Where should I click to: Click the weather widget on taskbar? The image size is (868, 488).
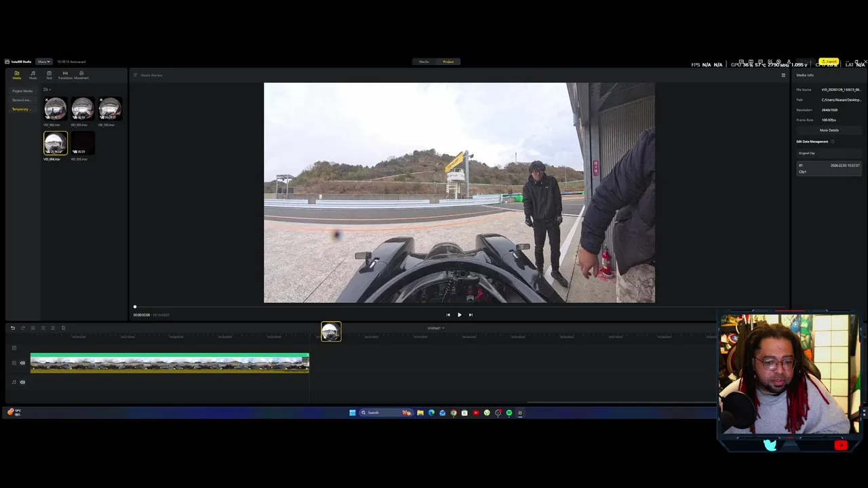(x=14, y=412)
